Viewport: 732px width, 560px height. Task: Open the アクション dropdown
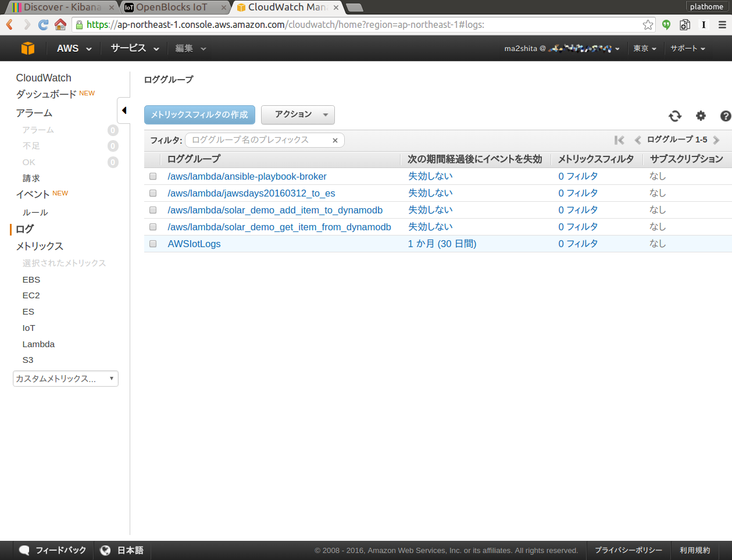pyautogui.click(x=298, y=115)
